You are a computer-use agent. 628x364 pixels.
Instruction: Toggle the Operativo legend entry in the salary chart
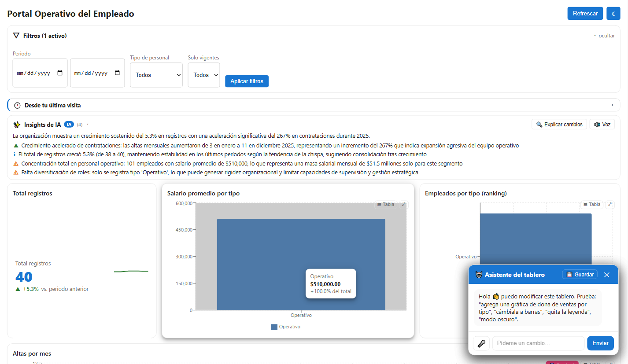[x=286, y=327]
